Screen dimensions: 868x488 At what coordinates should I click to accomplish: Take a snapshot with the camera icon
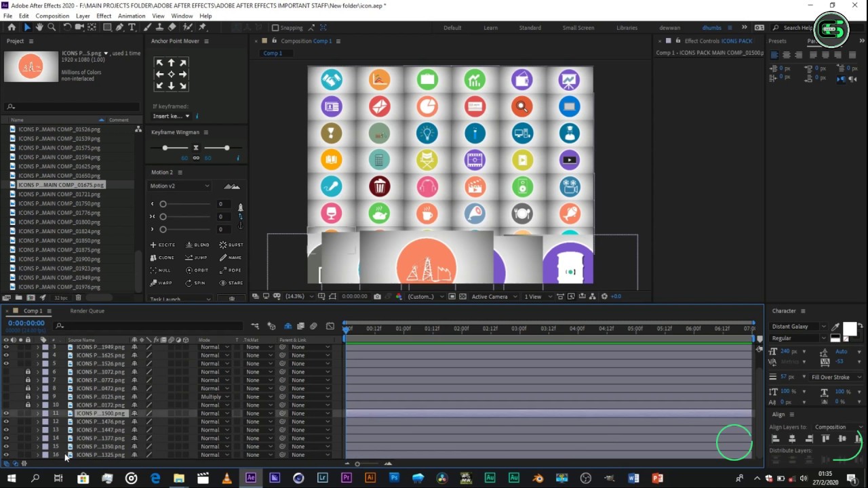pos(377,296)
